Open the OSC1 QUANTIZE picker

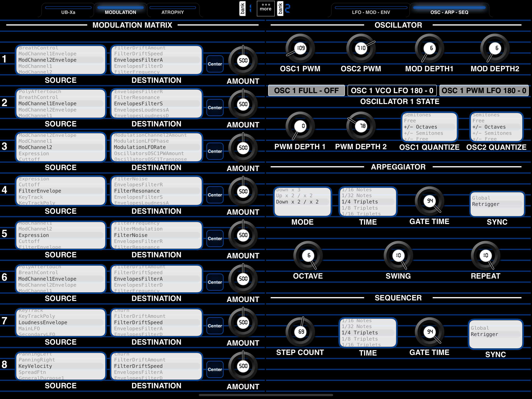pos(429,127)
